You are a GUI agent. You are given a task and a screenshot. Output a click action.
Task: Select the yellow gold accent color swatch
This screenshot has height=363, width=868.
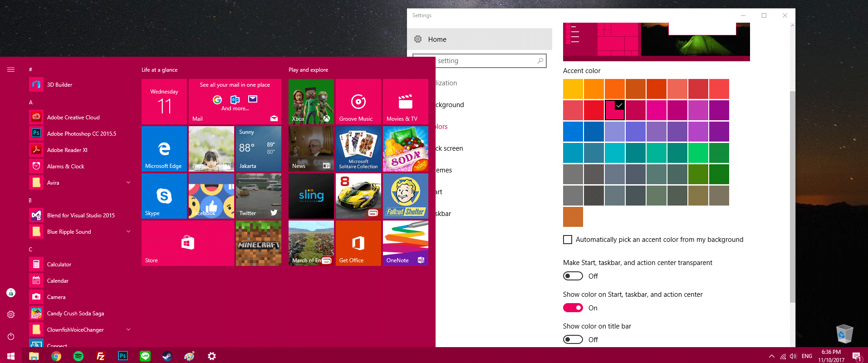point(573,89)
